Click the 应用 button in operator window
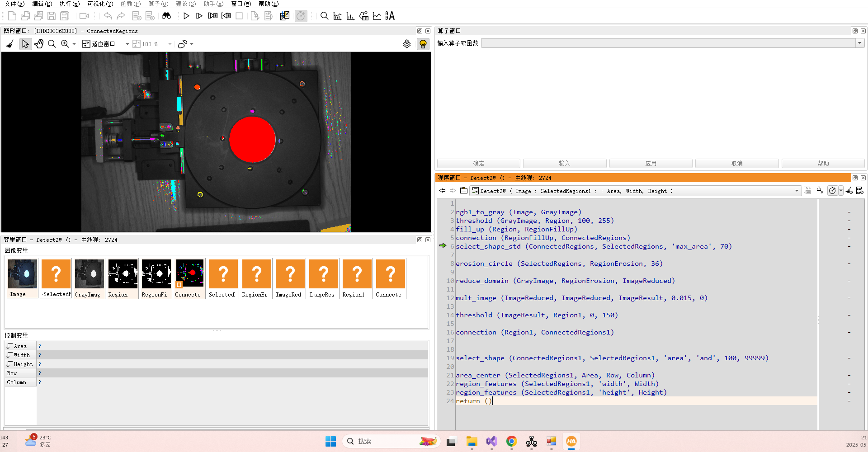 coord(651,163)
